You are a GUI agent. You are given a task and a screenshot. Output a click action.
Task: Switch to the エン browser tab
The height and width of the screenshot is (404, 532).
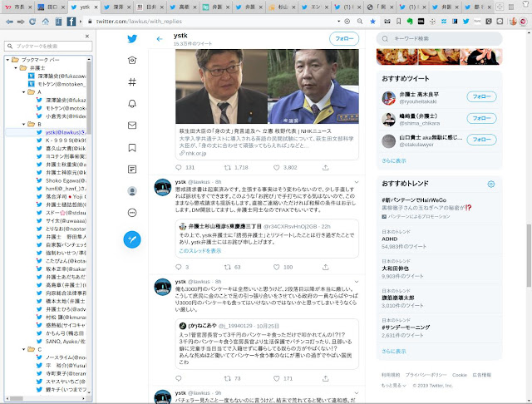coord(314,7)
